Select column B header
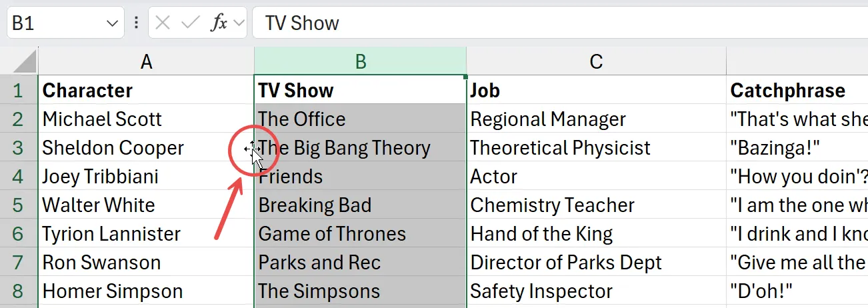Screen dimensions: 868x308 point(361,62)
